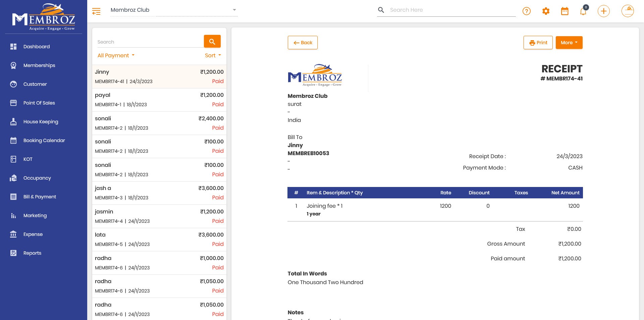
Task: Click the Back button
Action: [x=303, y=43]
